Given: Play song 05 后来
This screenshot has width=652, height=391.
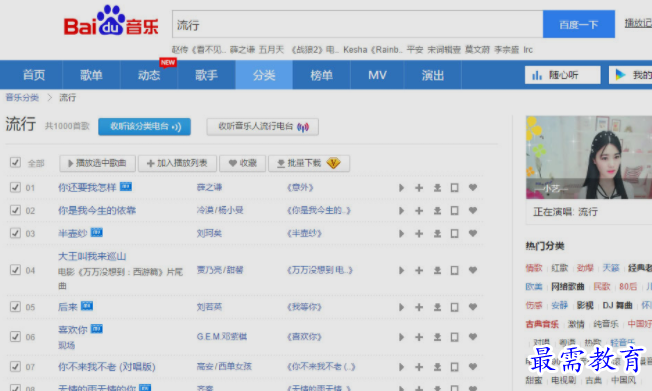Looking at the screenshot, I should click(x=401, y=307).
